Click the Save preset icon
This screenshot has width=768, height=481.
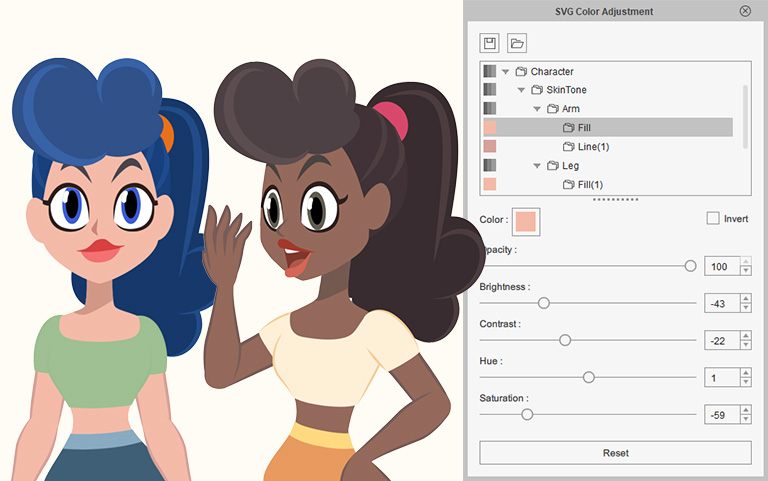[490, 43]
